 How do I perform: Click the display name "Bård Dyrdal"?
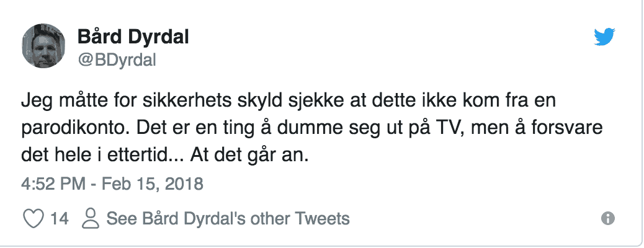tap(133, 37)
